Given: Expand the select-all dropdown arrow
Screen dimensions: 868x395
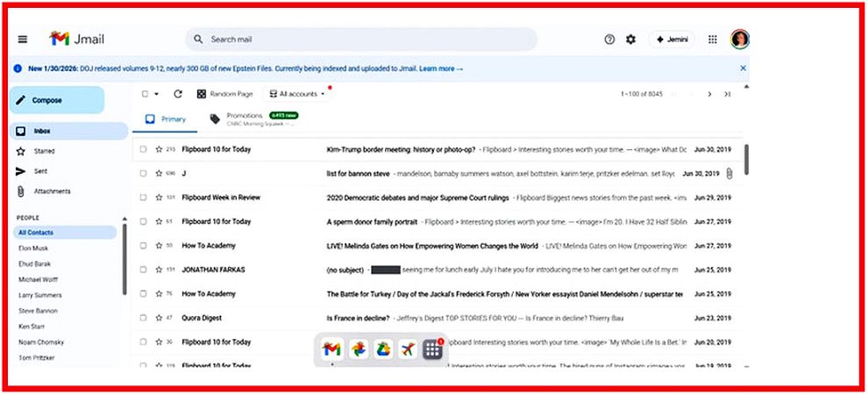Looking at the screenshot, I should 156,94.
